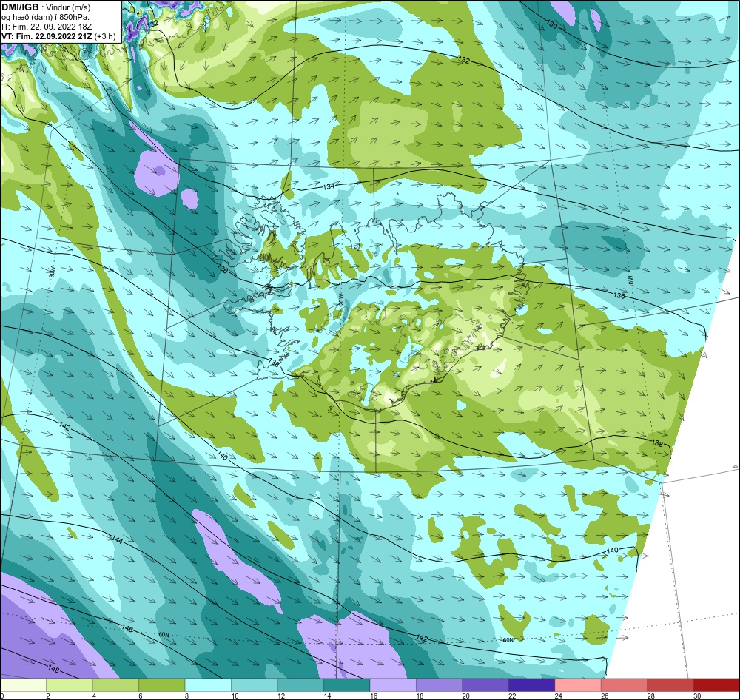Click the olive green 6–8 m/s legend swatch
The height and width of the screenshot is (700, 740).
(x=162, y=685)
